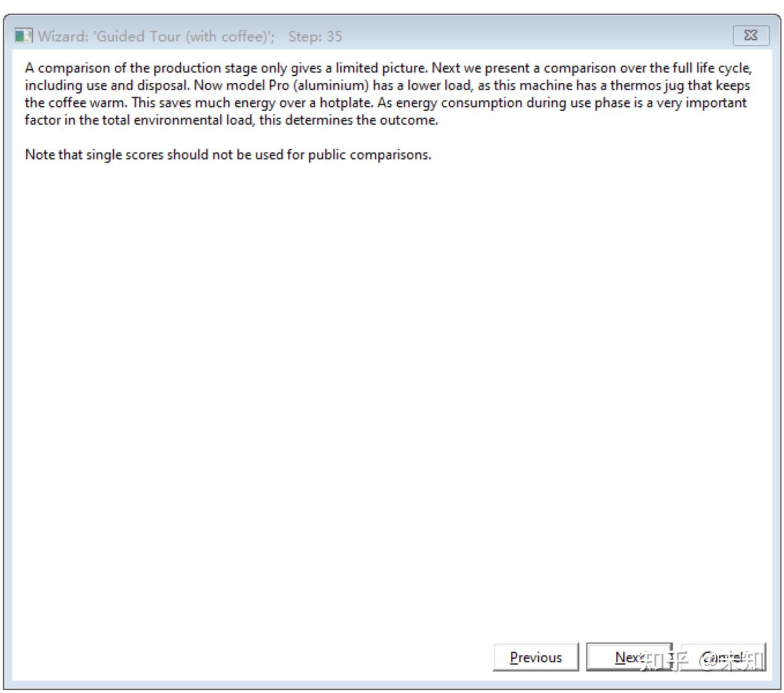This screenshot has height=693, width=784.
Task: Go back with the Previous button
Action: coord(536,658)
